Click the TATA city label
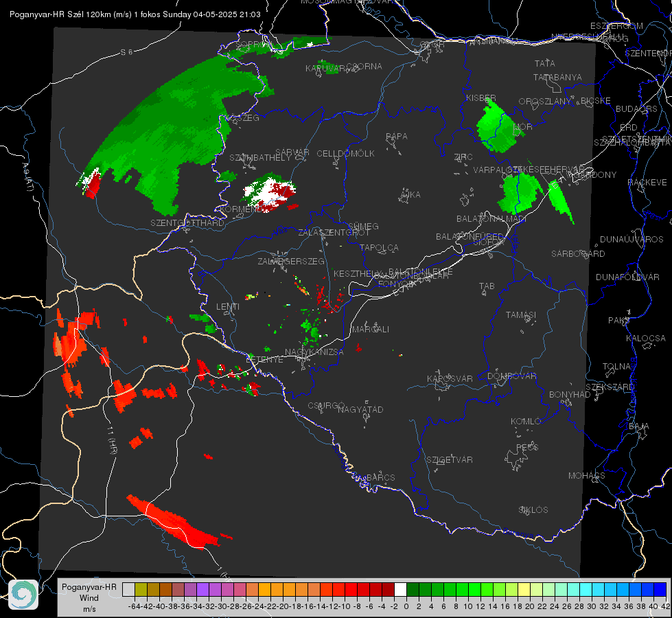The height and width of the screenshot is (618, 672). tap(545, 63)
